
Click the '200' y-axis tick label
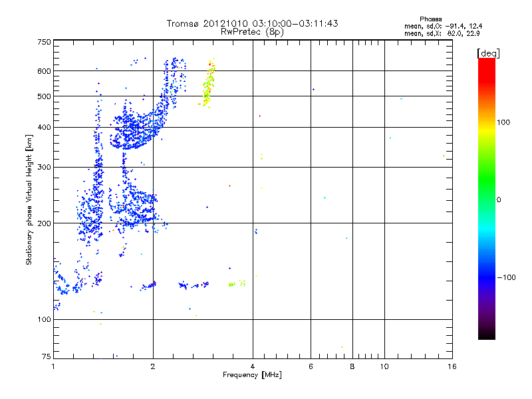44,223
